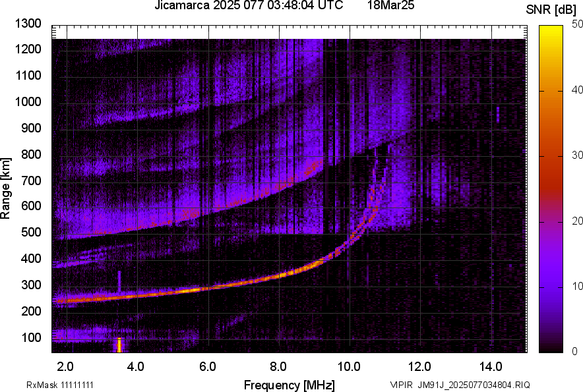Select the range tick label '700'
This screenshot has width=583, height=392.
pyautogui.click(x=31, y=181)
